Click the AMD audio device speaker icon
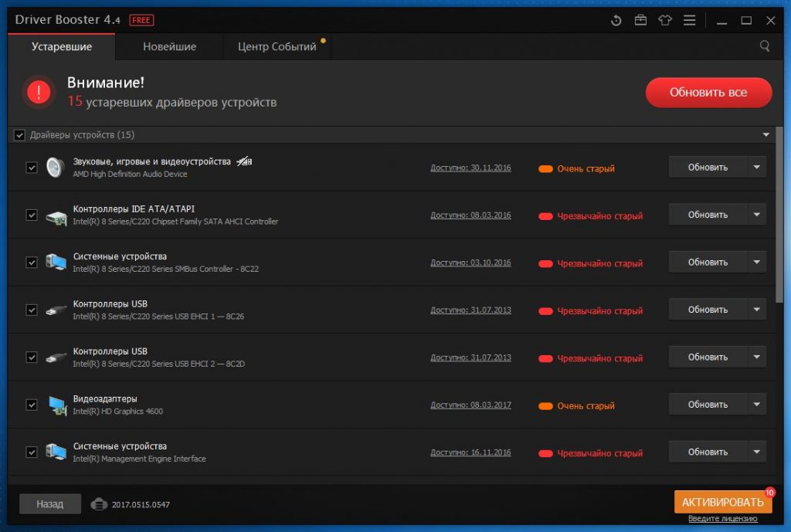 click(56, 168)
